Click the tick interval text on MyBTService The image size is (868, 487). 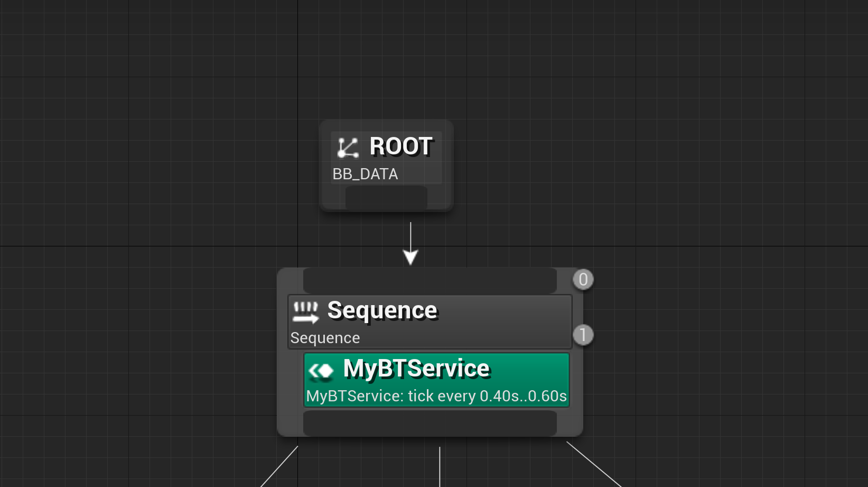(x=436, y=396)
